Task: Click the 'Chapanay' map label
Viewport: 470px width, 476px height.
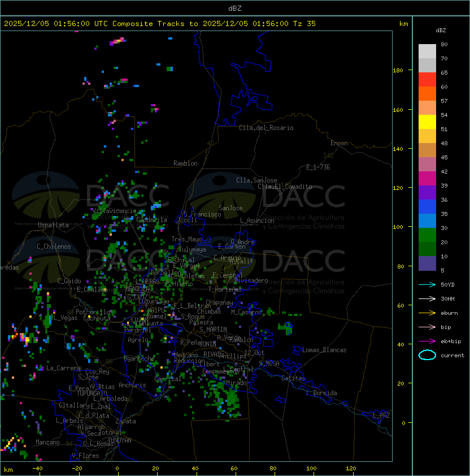Action: pyautogui.click(x=219, y=302)
